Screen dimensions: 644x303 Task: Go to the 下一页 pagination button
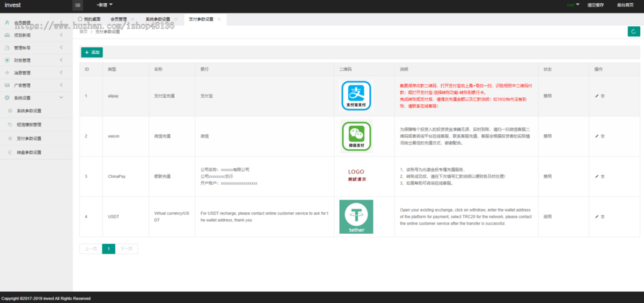(x=127, y=249)
